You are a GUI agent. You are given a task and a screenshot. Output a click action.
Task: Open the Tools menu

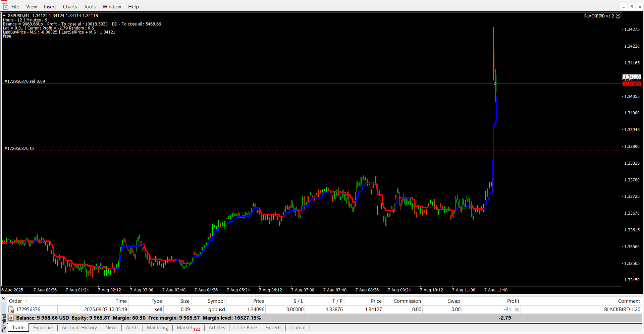(x=90, y=7)
